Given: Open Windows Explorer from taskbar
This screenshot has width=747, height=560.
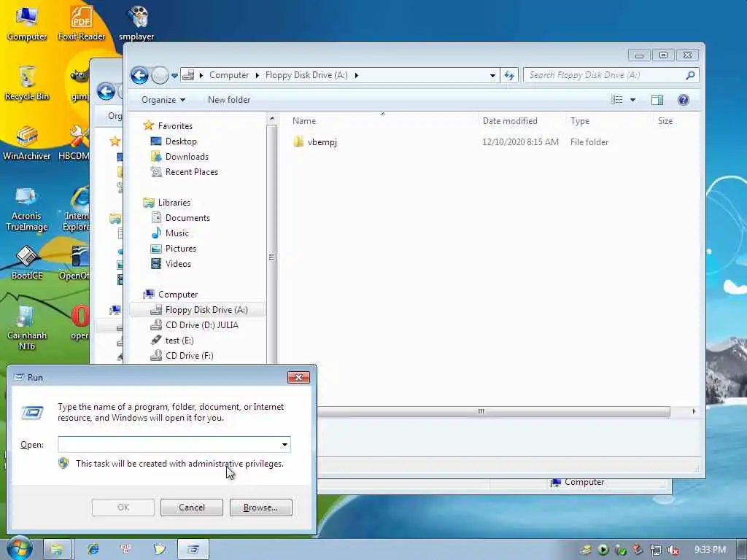Looking at the screenshot, I should pos(57,550).
